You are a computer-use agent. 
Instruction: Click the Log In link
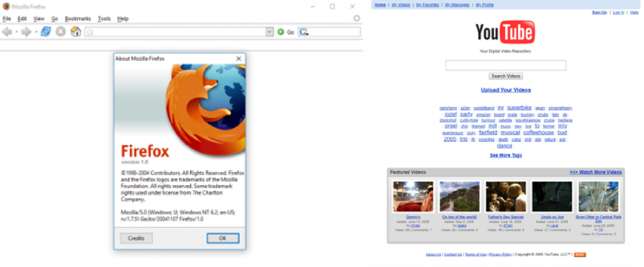(x=618, y=13)
